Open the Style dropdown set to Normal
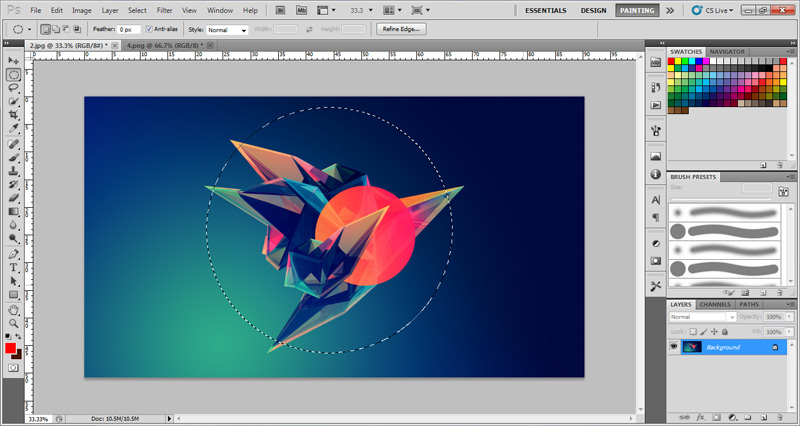800x426 pixels. point(227,30)
